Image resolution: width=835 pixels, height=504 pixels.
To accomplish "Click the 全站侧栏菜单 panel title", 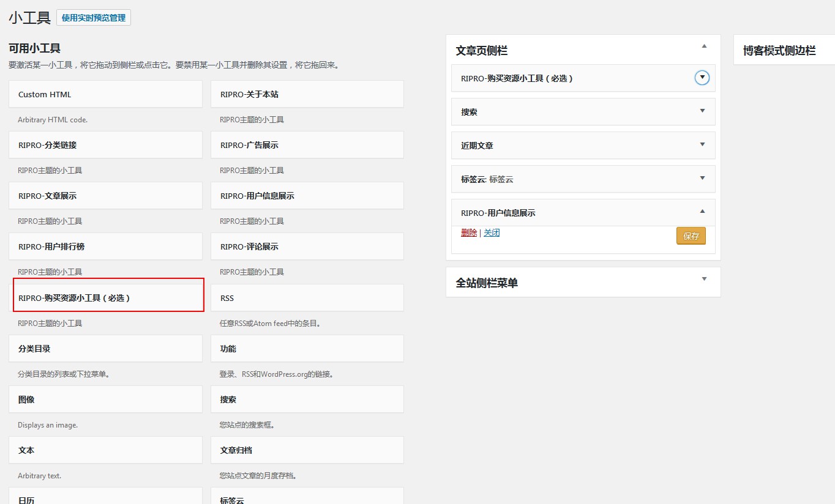I will click(x=487, y=283).
